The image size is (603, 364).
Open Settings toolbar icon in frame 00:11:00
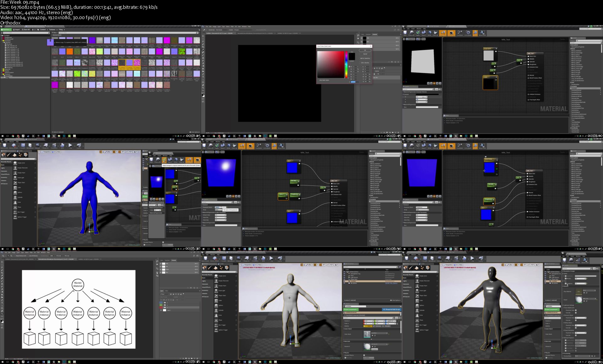point(238,259)
